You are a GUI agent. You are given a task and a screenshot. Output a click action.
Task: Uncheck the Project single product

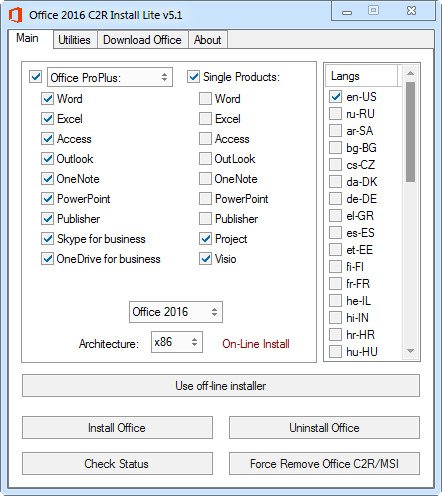pyautogui.click(x=205, y=239)
